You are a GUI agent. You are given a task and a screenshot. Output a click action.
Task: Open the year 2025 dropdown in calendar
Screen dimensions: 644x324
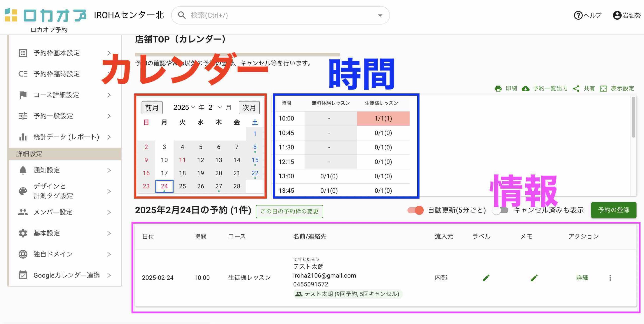[184, 108]
